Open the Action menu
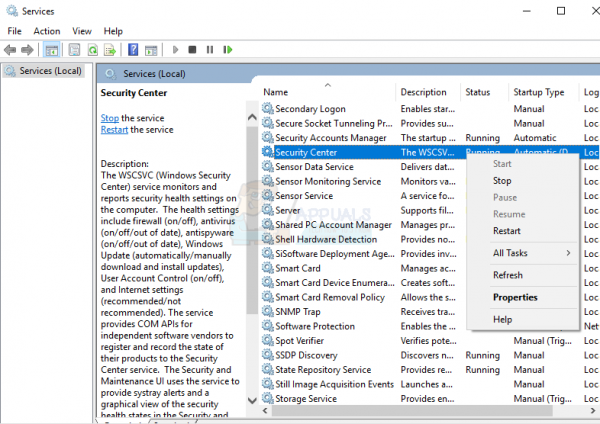Viewport: 600px width, 424px height. pyautogui.click(x=47, y=31)
